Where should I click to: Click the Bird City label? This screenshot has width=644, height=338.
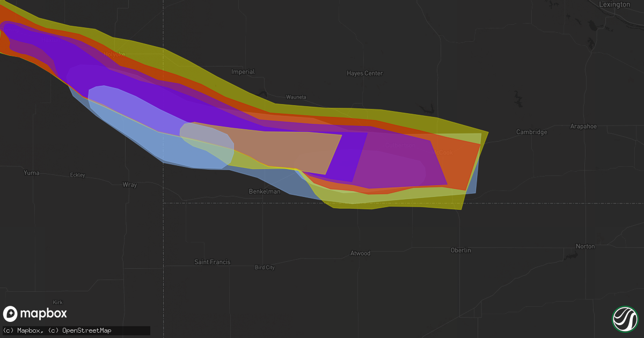pos(265,267)
